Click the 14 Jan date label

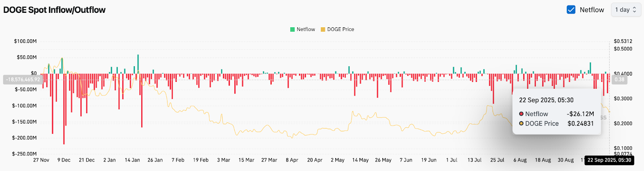point(132,160)
